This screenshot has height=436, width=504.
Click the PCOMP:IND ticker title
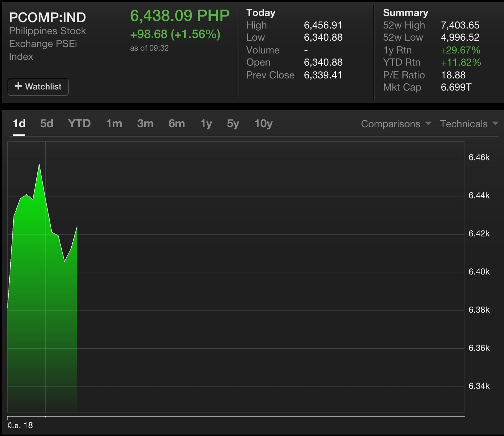pos(47,17)
